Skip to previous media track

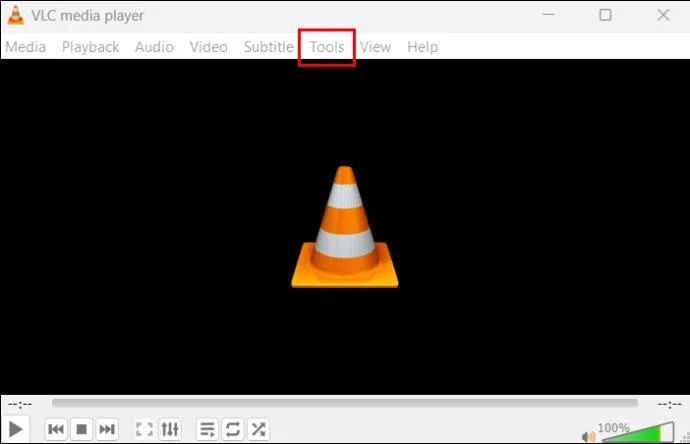[x=56, y=429]
